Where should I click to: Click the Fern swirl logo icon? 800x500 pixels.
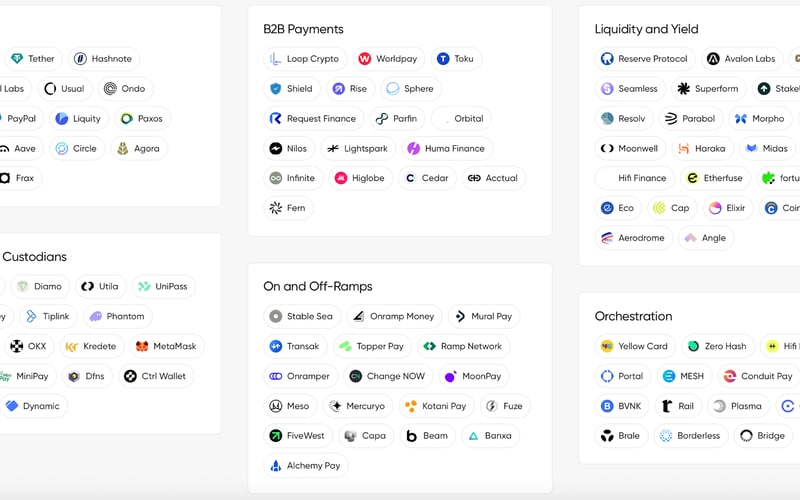pyautogui.click(x=276, y=208)
